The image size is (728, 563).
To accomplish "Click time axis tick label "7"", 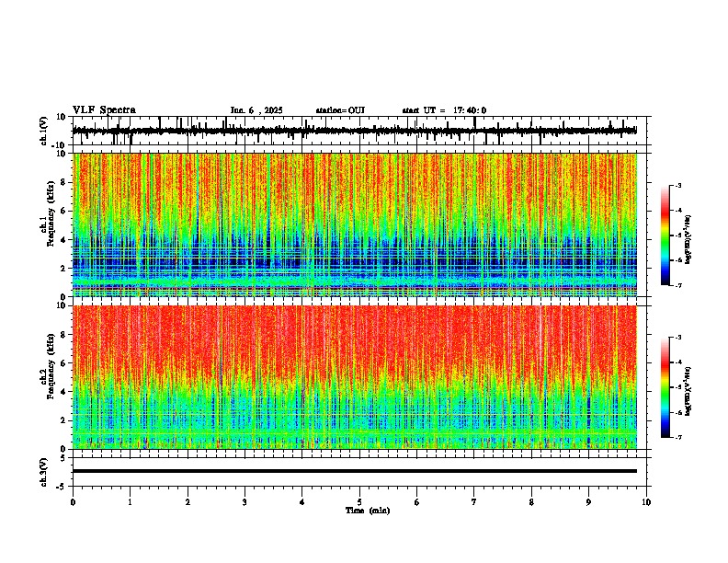I will pos(474,502).
